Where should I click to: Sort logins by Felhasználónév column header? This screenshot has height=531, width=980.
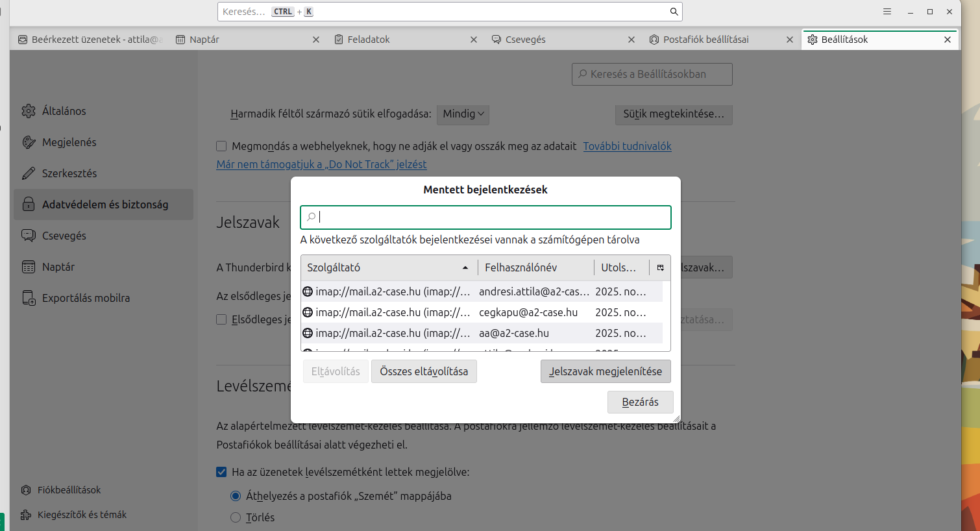[521, 267]
